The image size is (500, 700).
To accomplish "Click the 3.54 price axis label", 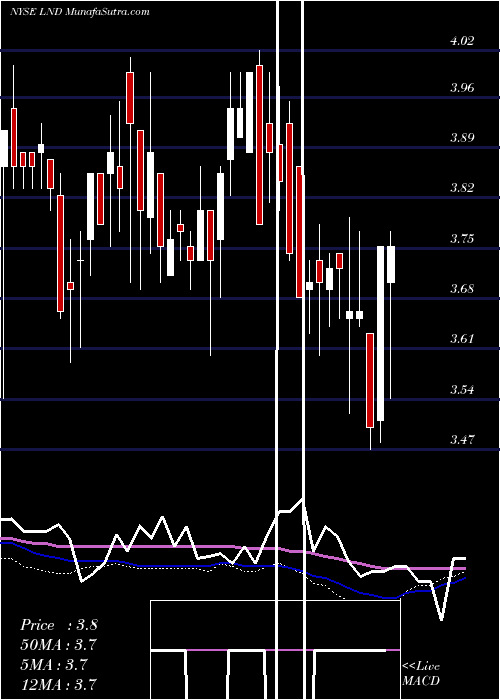I will click(x=462, y=390).
